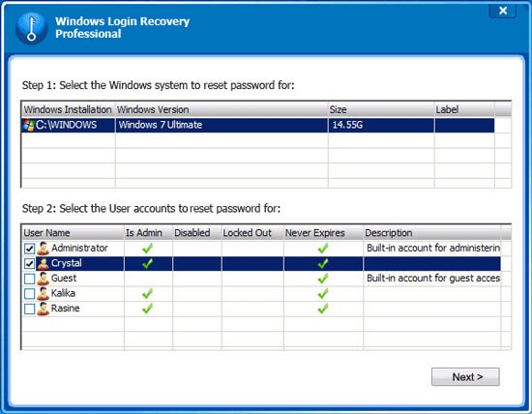Click the Administrator user avatar icon
This screenshot has width=532, height=414.
pos(44,249)
